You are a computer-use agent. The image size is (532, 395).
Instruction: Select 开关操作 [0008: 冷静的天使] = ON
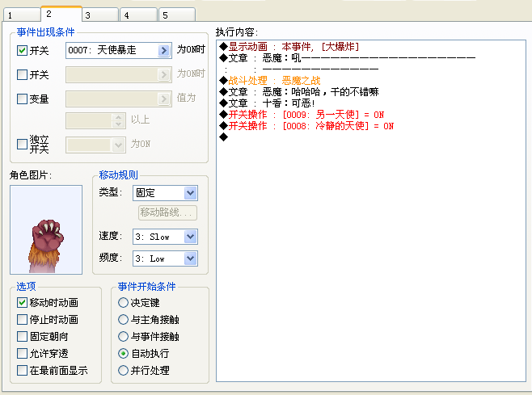point(306,126)
